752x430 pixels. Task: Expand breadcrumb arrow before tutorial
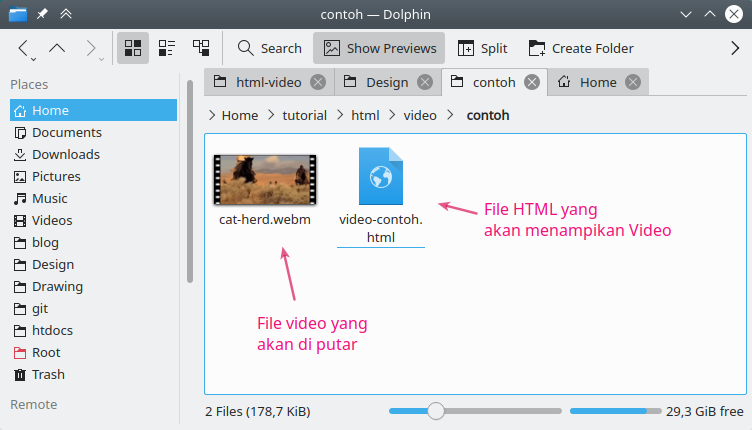tap(271, 116)
